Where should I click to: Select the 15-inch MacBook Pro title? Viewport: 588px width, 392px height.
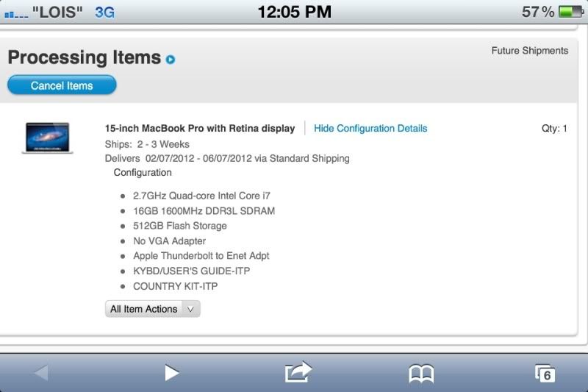pyautogui.click(x=200, y=128)
